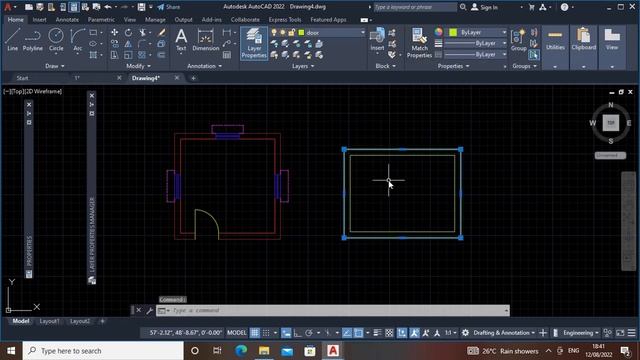The height and width of the screenshot is (360, 640).
Task: Open the Engineering units dropdown
Action: click(x=581, y=333)
